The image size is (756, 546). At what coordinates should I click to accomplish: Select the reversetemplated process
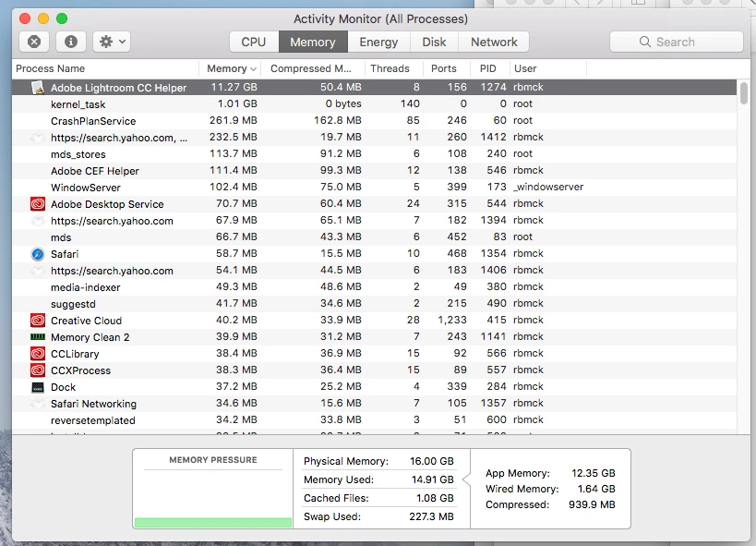pos(374,420)
